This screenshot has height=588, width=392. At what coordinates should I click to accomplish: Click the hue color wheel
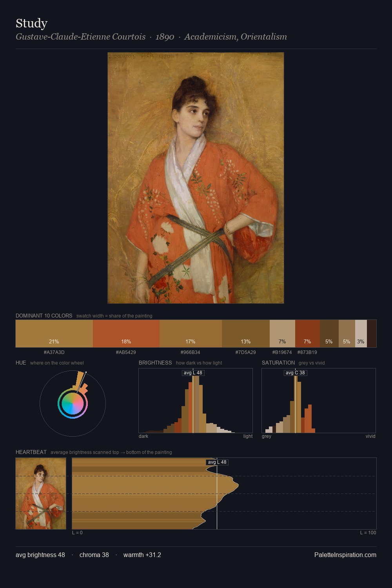coord(73,403)
